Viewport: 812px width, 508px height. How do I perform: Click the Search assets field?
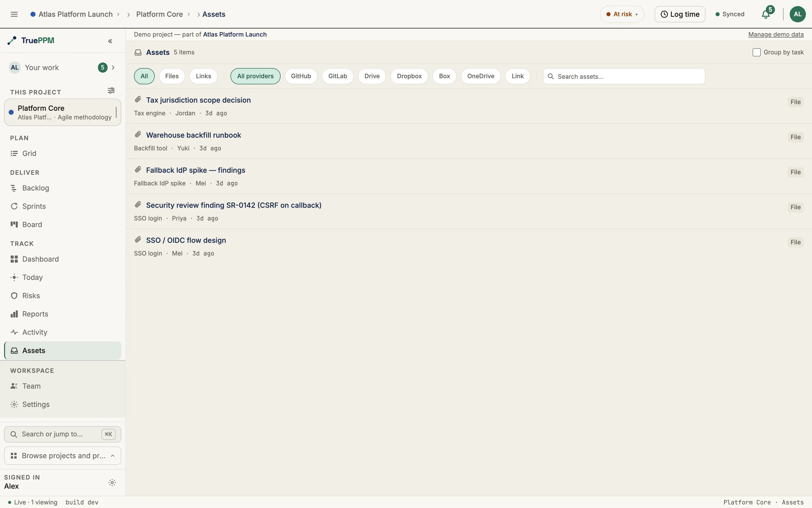tap(624, 76)
